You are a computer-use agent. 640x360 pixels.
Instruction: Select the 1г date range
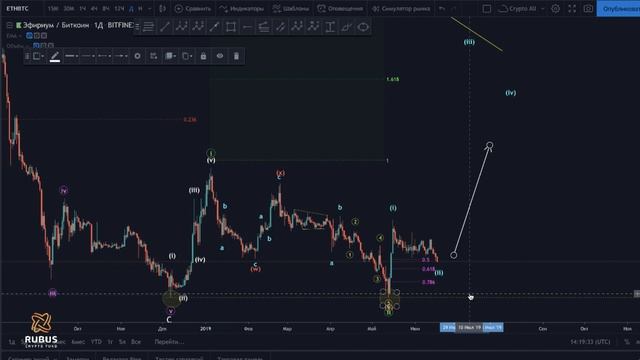(x=110, y=342)
